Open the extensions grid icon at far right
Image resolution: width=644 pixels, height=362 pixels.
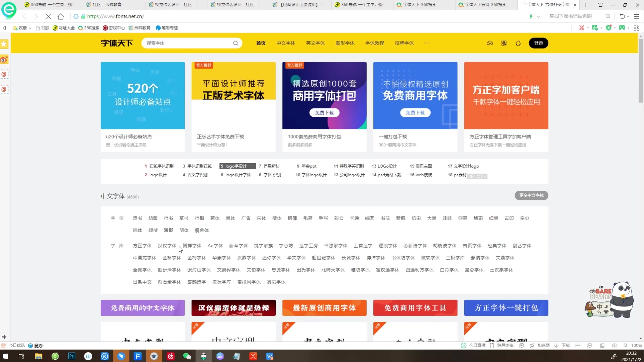(636, 28)
